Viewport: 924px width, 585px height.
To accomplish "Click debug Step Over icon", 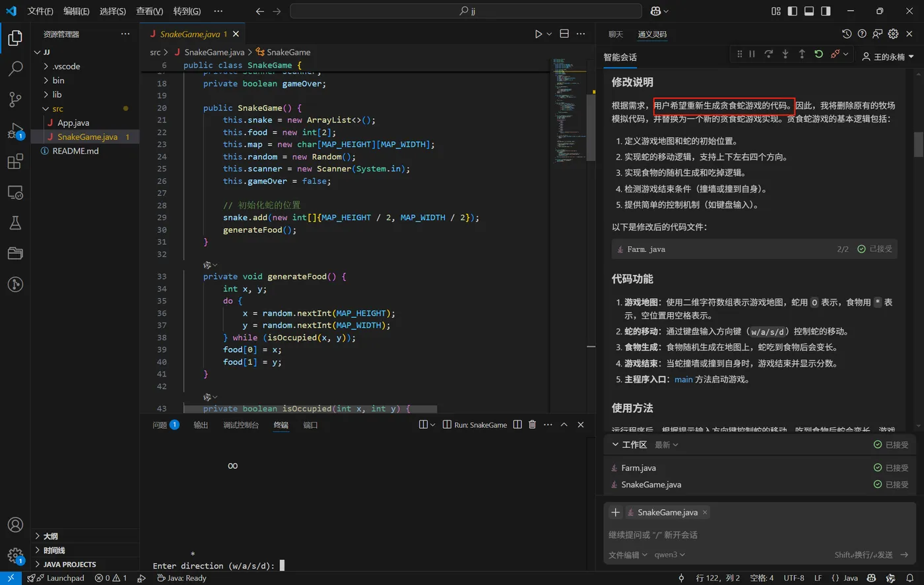I will [768, 54].
